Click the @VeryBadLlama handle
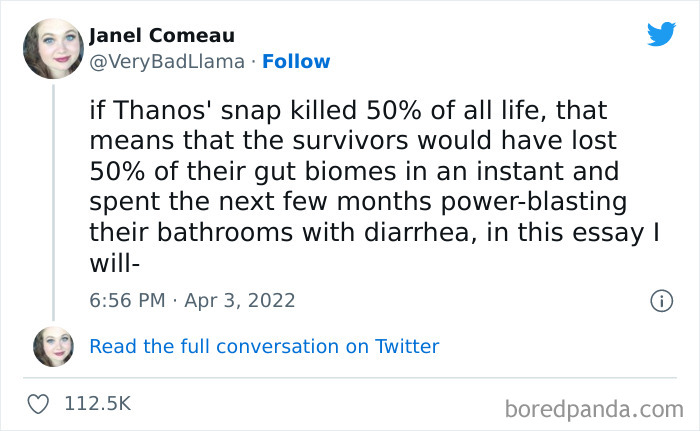 (x=167, y=61)
